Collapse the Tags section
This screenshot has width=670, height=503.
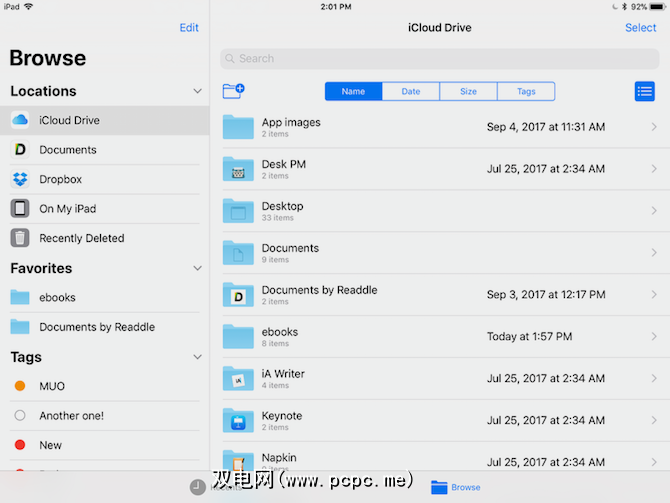click(x=197, y=357)
